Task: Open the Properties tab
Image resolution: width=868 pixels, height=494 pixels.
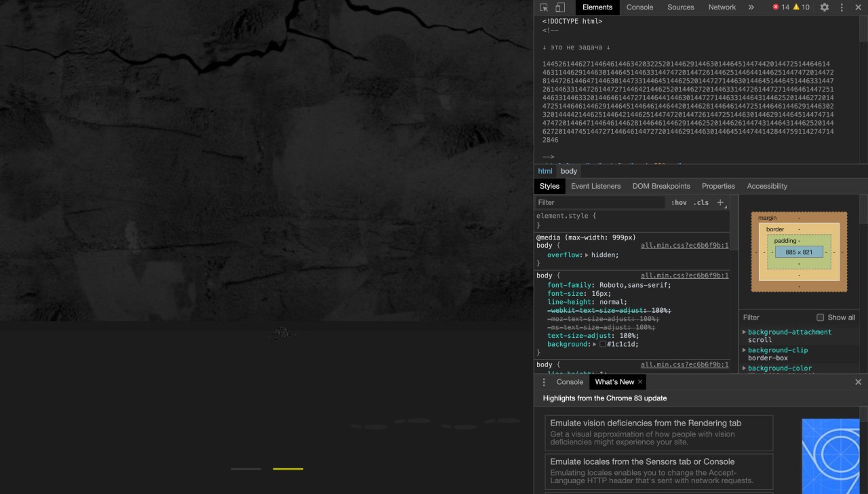Action: click(x=718, y=186)
